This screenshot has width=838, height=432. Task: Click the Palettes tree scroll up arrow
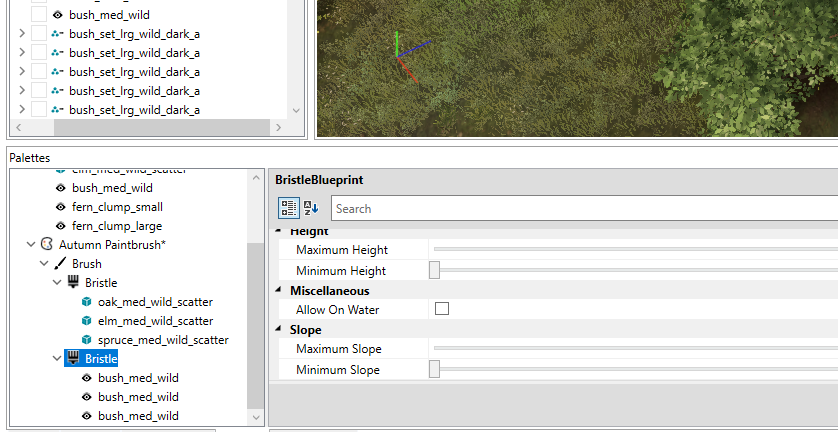coord(256,178)
